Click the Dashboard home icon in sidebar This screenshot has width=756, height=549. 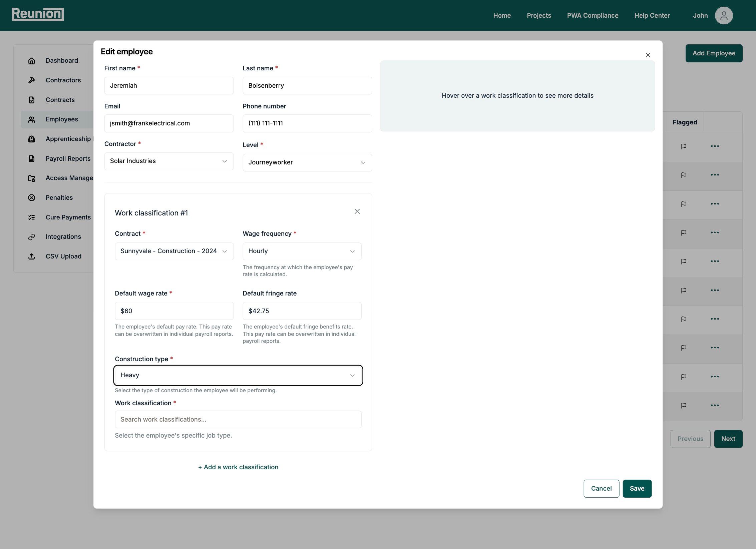point(32,61)
